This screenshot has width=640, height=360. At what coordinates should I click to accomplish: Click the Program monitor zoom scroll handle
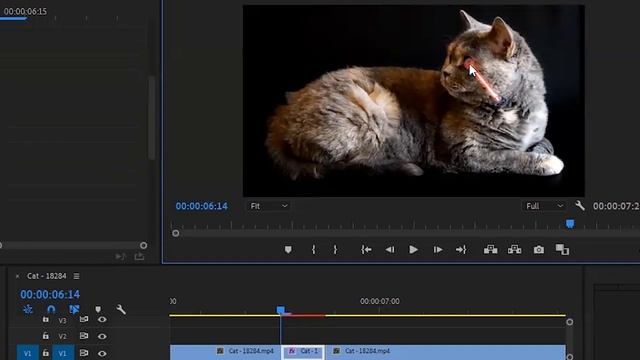[176, 233]
